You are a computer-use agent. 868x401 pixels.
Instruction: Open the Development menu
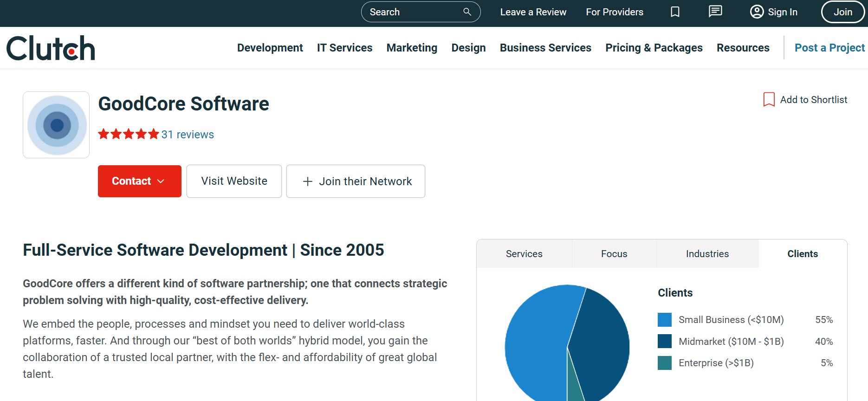coord(270,48)
